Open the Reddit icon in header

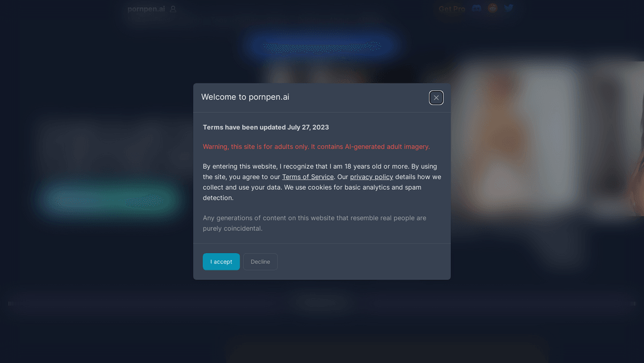coord(493,8)
